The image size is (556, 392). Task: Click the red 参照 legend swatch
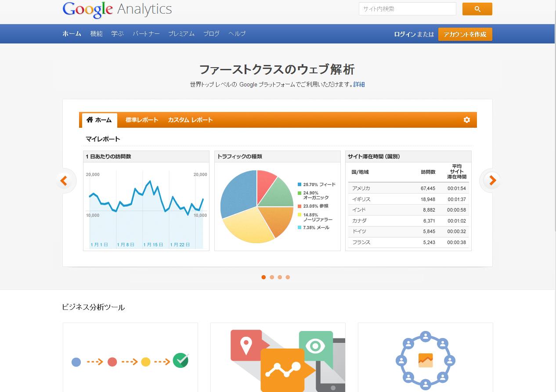tap(300, 206)
